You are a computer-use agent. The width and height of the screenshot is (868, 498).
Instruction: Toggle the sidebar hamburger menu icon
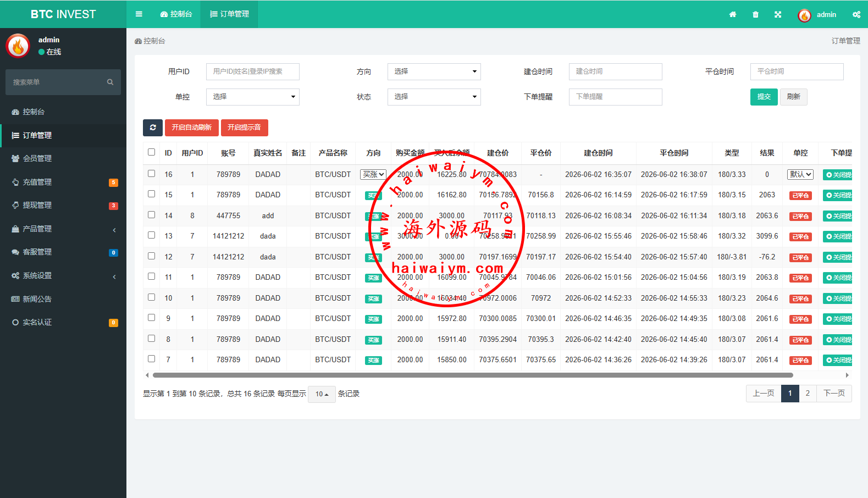point(139,14)
